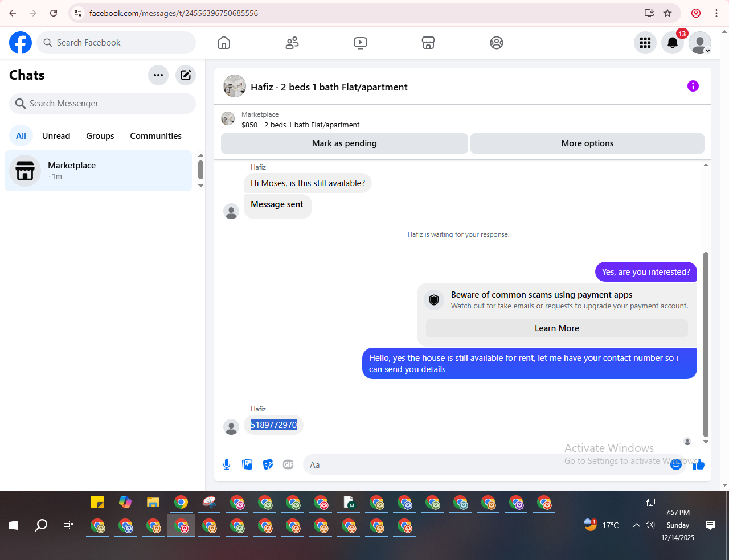Click the conversation scrollbar
729x560 pixels.
(706, 344)
